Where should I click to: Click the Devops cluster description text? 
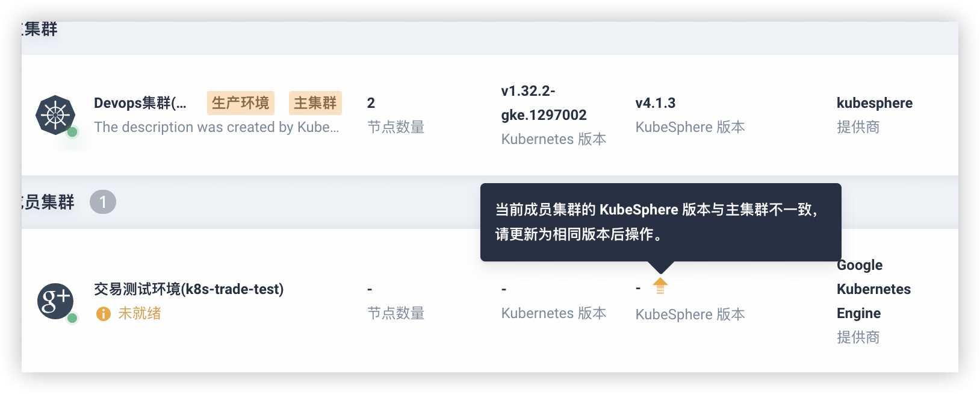[x=216, y=127]
